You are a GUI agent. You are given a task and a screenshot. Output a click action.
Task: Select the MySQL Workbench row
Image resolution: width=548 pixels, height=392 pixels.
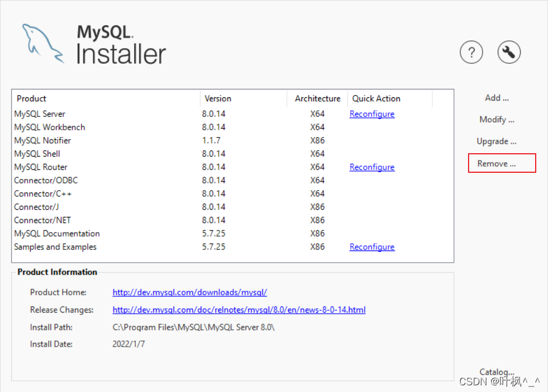233,127
